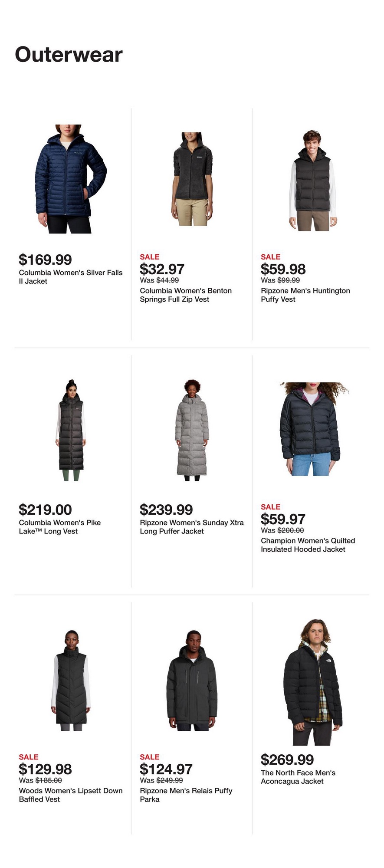
Task: Open Columbia Women's Benton Springs Full Zip Vest link
Action: (x=186, y=295)
